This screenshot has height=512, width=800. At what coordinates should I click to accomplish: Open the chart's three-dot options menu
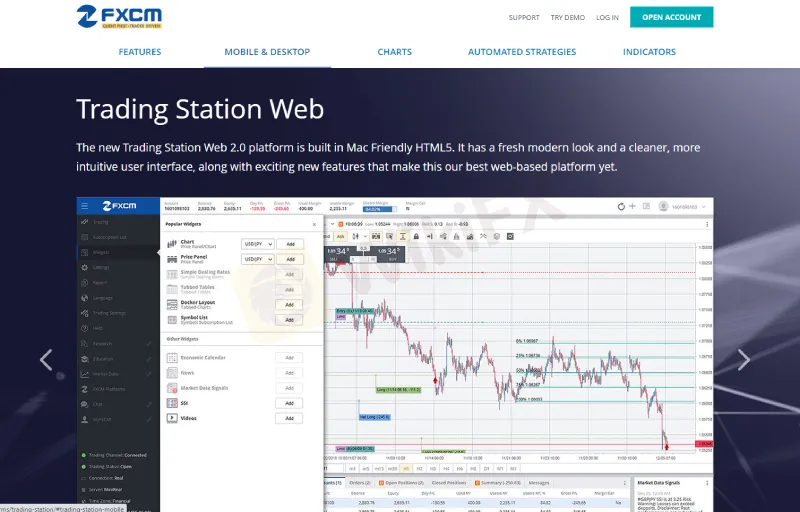(x=707, y=224)
